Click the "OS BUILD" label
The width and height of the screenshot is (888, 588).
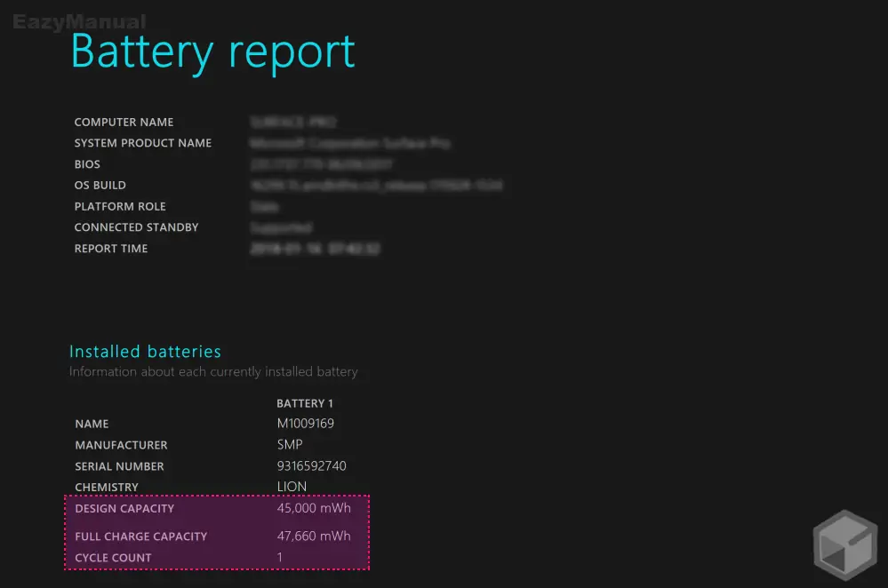pyautogui.click(x=100, y=185)
